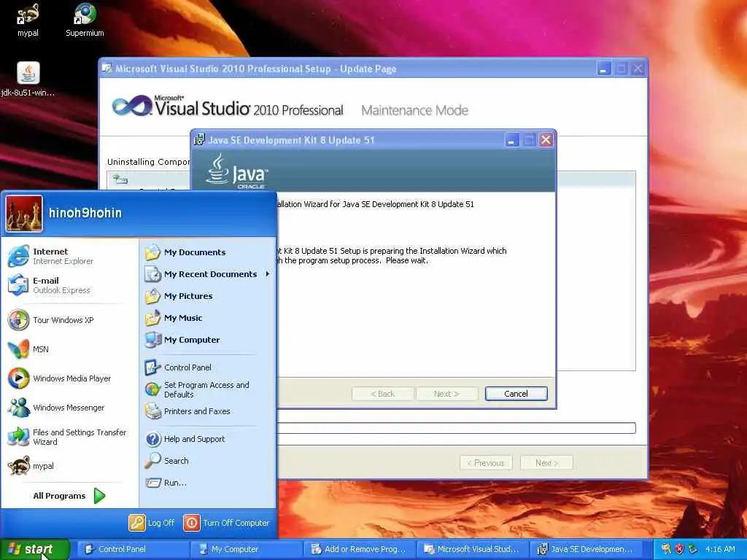Click Turn Off Computer button
This screenshot has height=560, width=747.
[x=226, y=523]
